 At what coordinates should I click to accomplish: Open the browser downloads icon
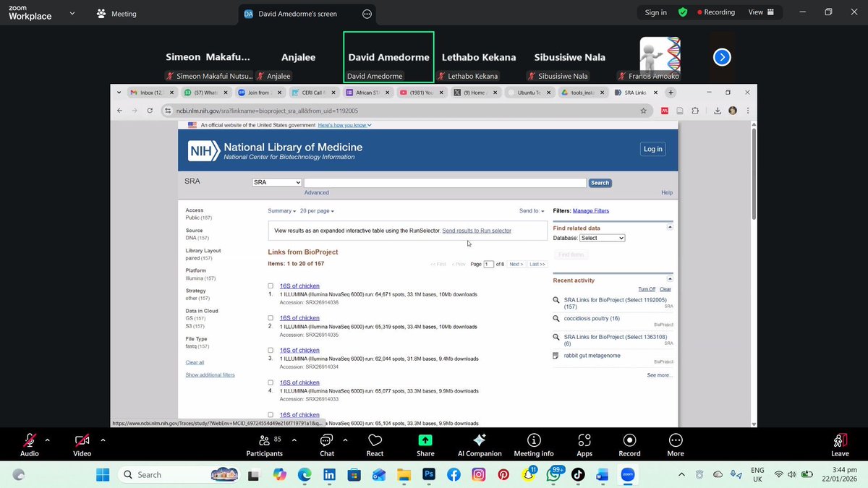click(x=717, y=111)
